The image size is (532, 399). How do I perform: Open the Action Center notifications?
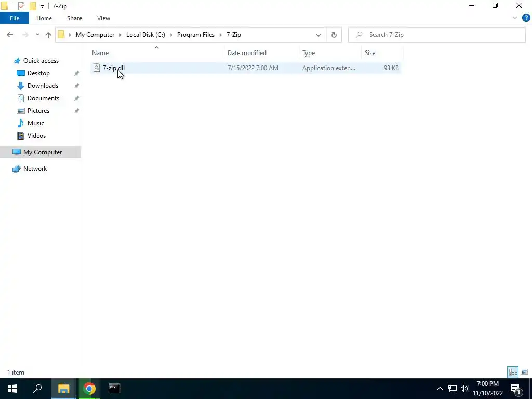coord(515,389)
